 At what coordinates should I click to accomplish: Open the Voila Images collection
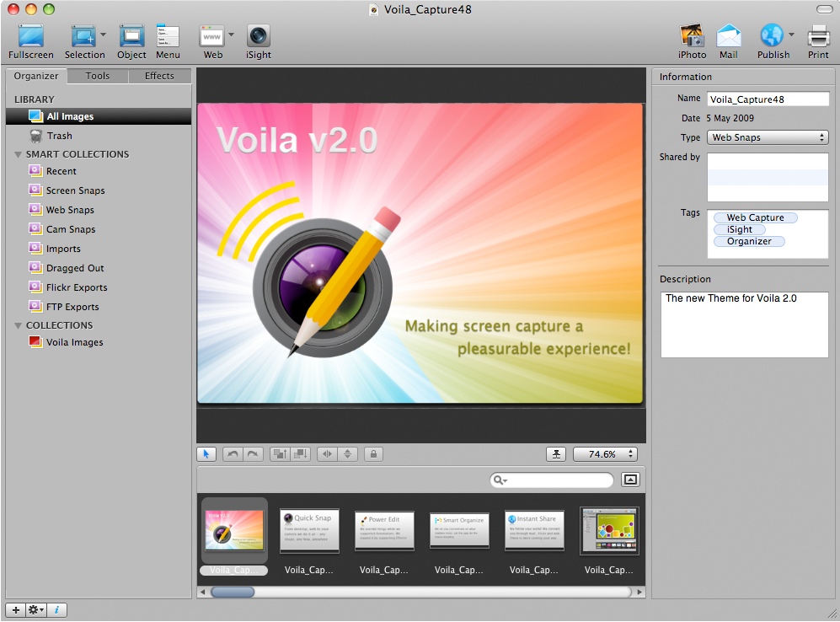pos(99,342)
